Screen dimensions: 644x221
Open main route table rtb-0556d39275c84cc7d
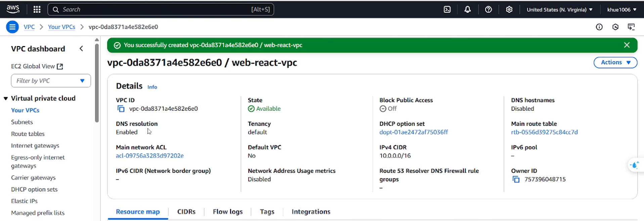click(x=544, y=132)
